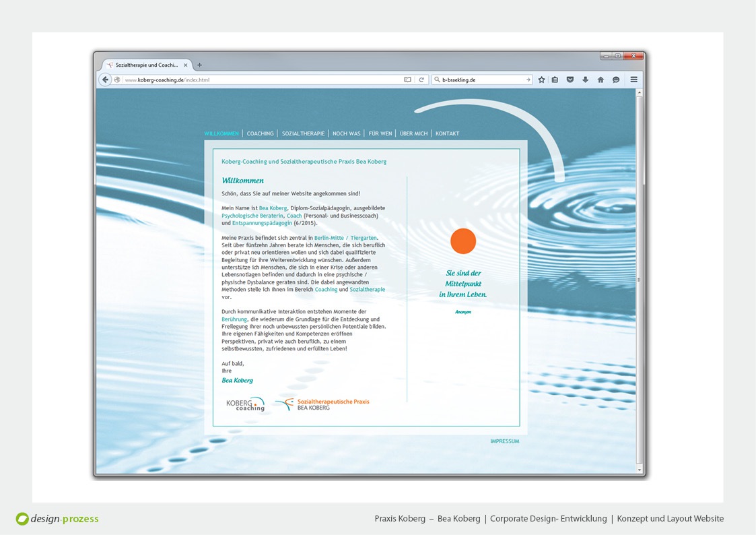The height and width of the screenshot is (535, 756).
Task: Open reader view icon in address bar
Action: (407, 80)
